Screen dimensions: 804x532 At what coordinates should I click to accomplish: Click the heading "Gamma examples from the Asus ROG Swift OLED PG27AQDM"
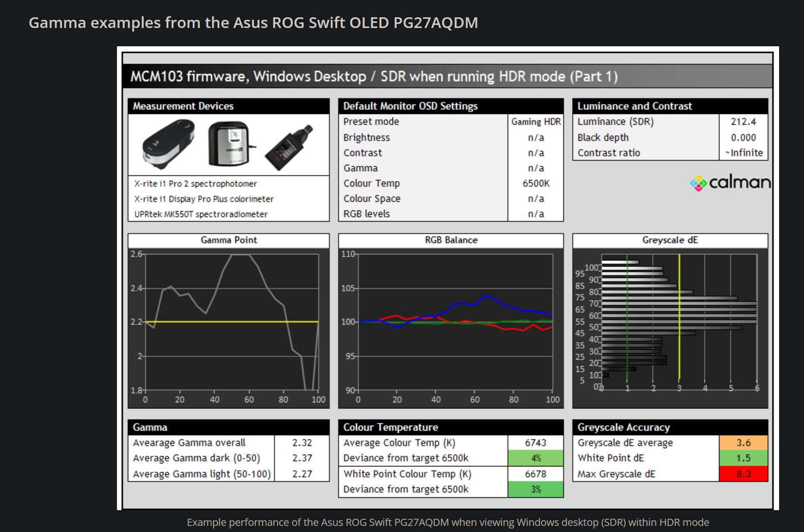coord(253,23)
